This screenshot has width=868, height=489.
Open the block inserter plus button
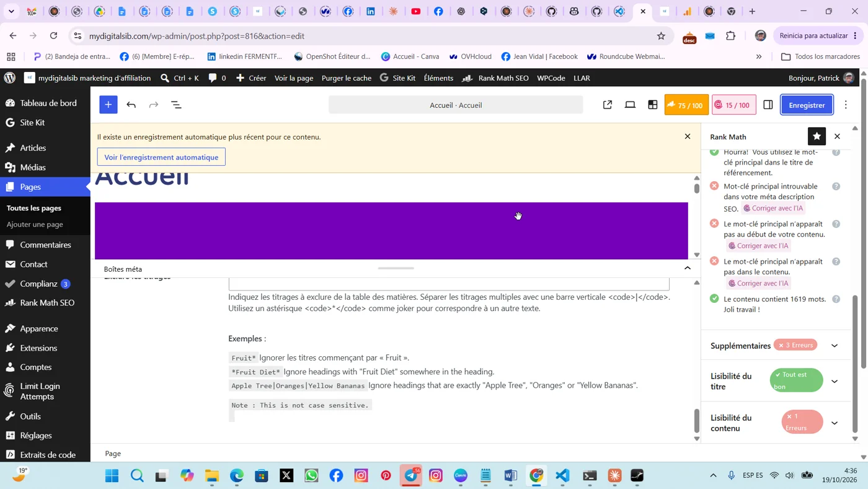108,105
